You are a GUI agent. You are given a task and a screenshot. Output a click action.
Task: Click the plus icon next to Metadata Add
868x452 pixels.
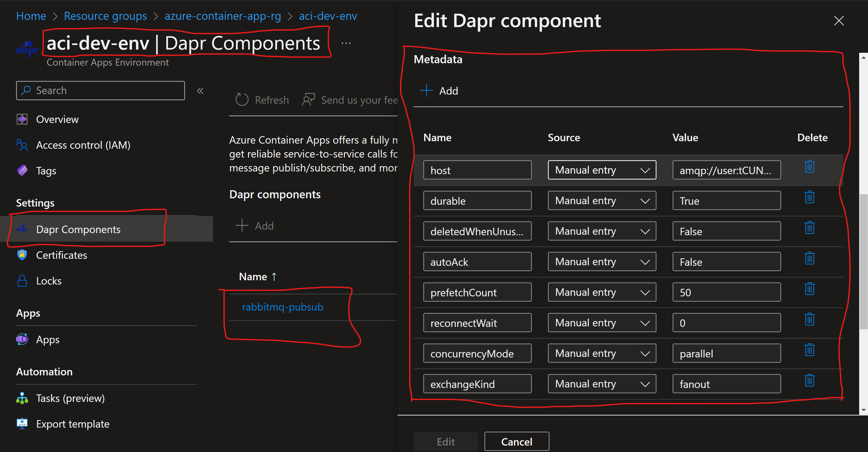click(426, 91)
